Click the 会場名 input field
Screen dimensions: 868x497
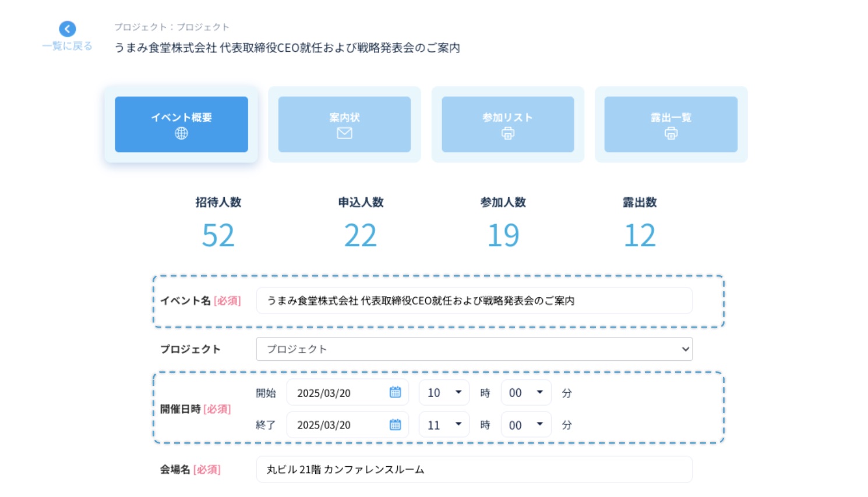[x=474, y=470]
